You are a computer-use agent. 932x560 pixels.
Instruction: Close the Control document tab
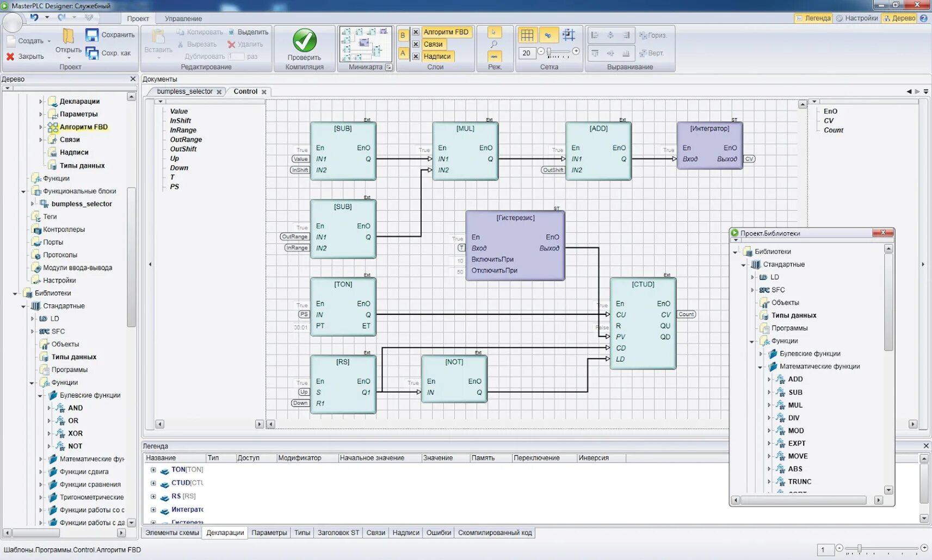pos(264,92)
